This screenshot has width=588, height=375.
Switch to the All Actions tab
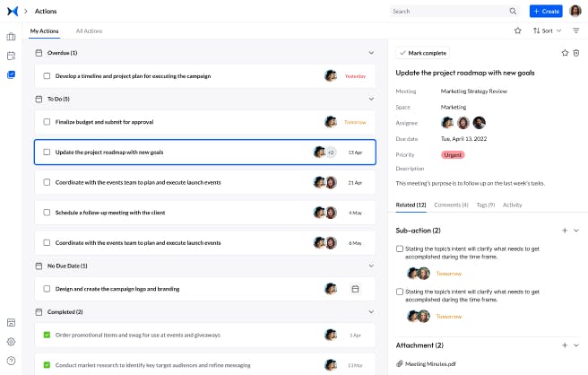coord(89,31)
